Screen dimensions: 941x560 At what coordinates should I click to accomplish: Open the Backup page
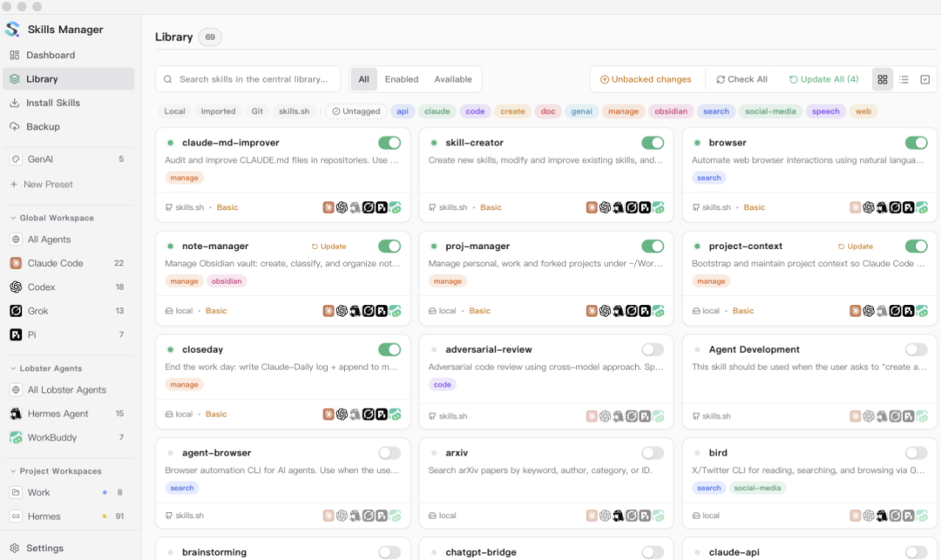[69, 127]
